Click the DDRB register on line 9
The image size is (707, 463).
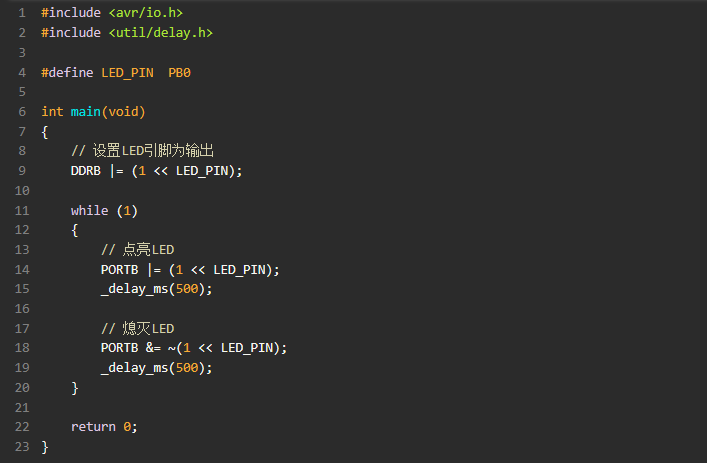(x=86, y=171)
